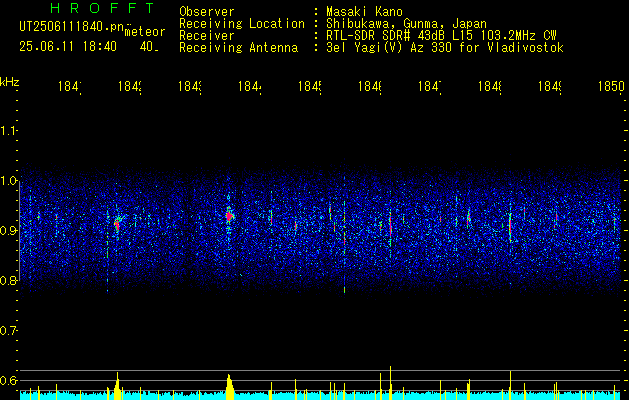The image size is (629, 400).
Task: Click the 1.0 frequency axis label
Action: click(8, 181)
